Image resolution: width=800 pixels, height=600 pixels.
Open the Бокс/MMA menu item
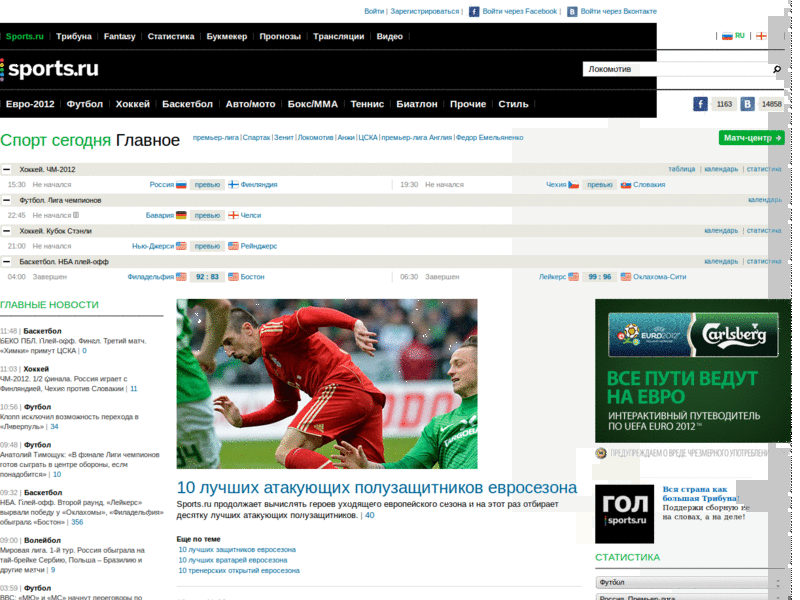coord(313,104)
